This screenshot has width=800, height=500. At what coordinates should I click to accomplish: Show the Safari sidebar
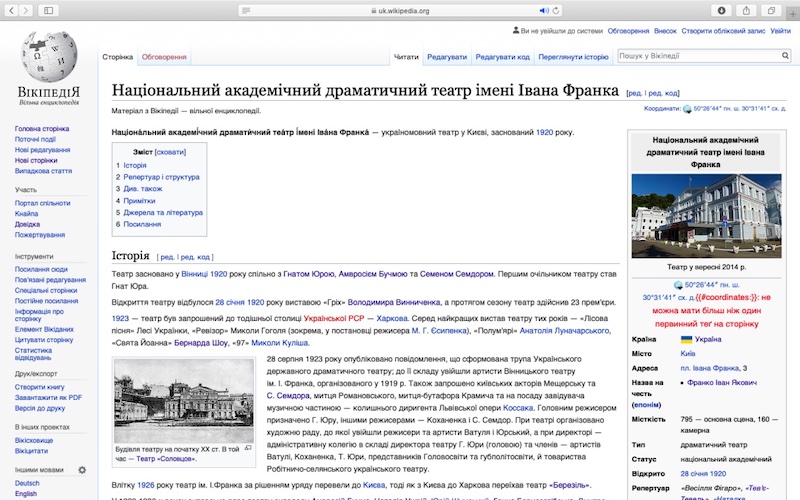coord(48,10)
